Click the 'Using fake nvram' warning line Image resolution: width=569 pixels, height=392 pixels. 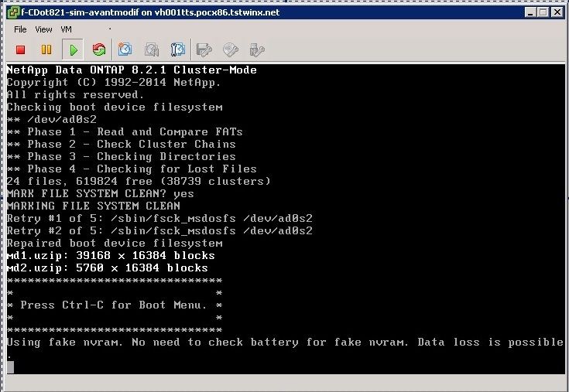pyautogui.click(x=285, y=343)
